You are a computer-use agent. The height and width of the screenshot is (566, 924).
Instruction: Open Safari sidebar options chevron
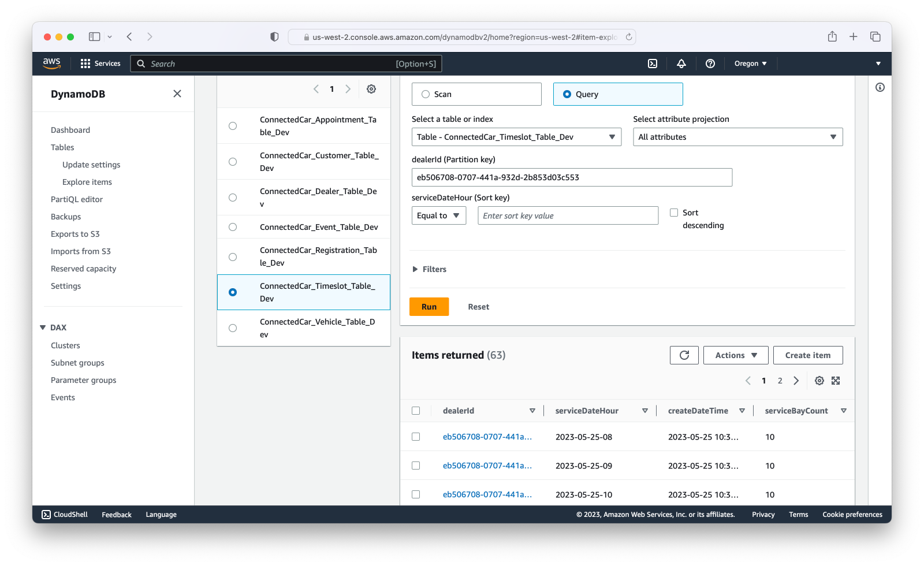(110, 36)
